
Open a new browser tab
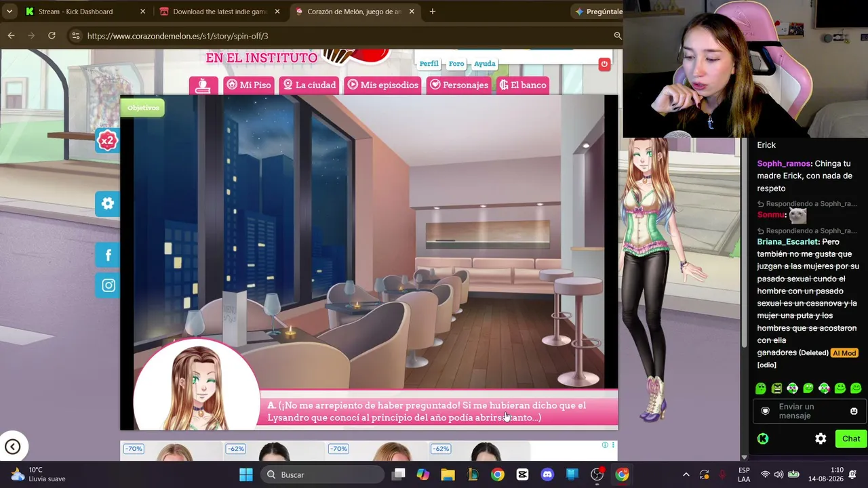[x=432, y=12]
